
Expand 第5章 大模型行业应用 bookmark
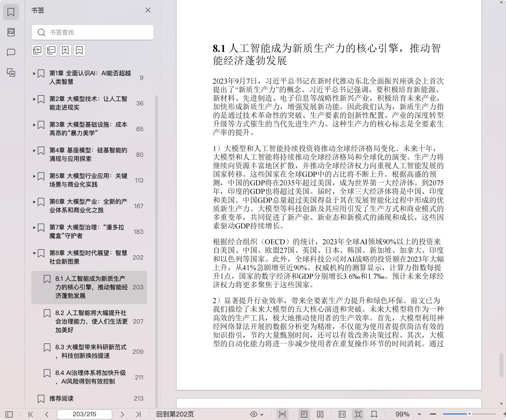[x=34, y=176]
